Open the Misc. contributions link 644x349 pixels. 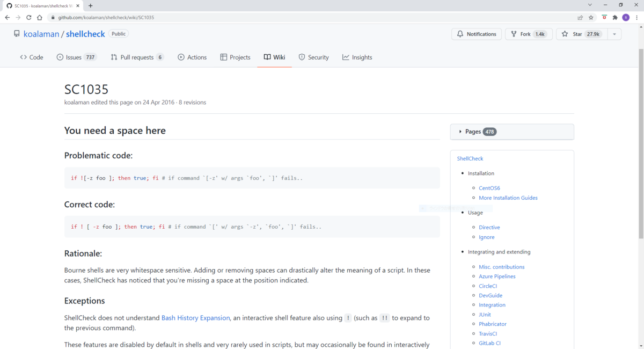tap(502, 267)
